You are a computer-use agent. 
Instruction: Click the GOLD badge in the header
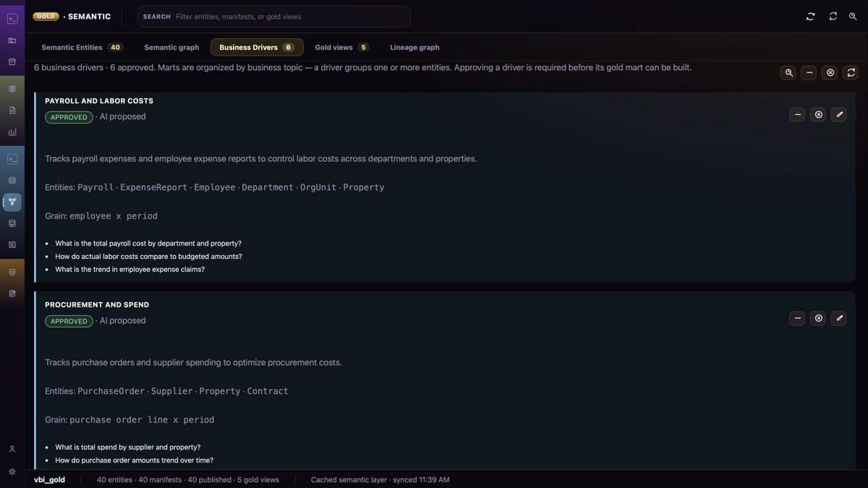click(46, 16)
